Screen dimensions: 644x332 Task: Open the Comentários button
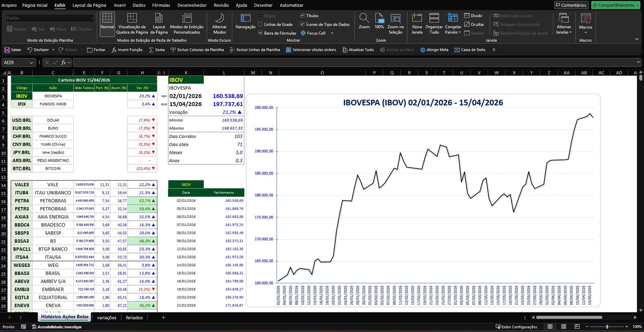click(x=571, y=5)
